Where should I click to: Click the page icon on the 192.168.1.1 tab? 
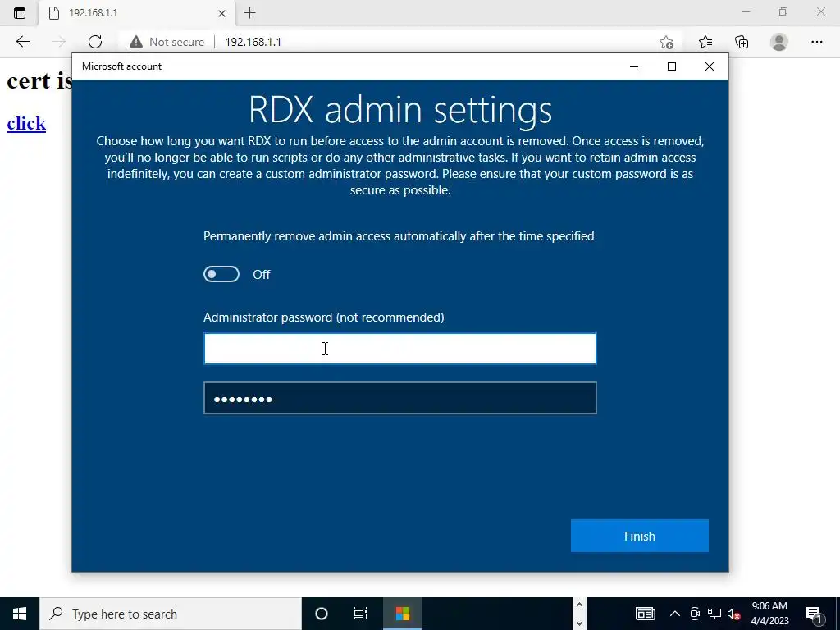(53, 13)
